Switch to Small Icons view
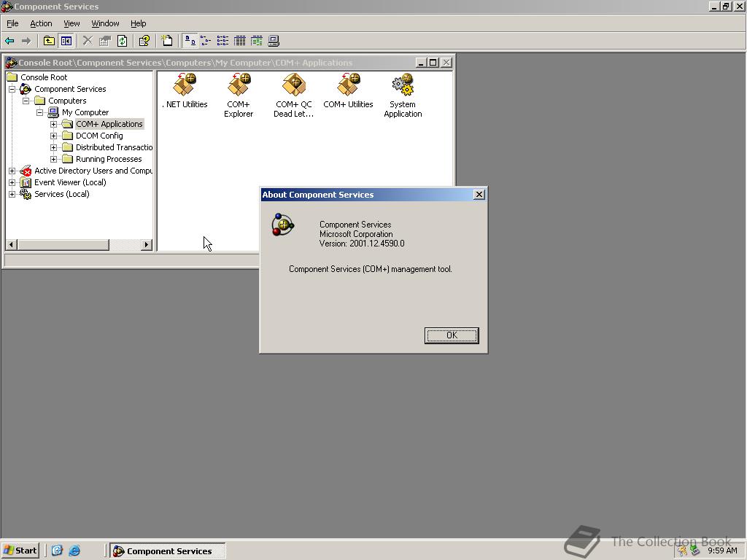 tap(206, 41)
